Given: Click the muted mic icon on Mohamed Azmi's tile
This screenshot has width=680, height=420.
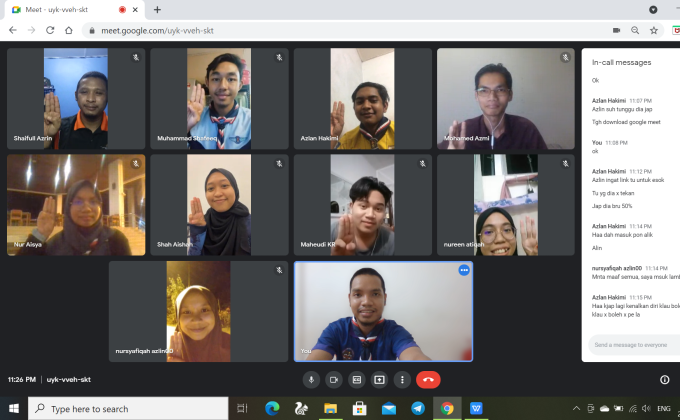Looking at the screenshot, I should coord(566,57).
